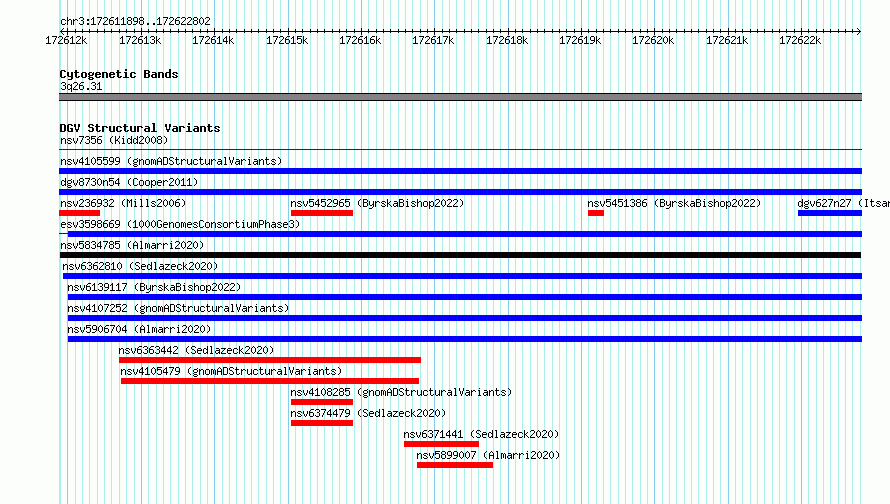
Task: Open nsv5452965 (ByrskaBishop2022) label
Action: pyautogui.click(x=377, y=203)
